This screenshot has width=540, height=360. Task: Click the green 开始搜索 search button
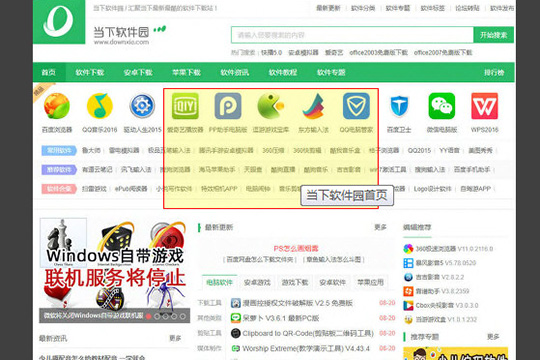click(x=494, y=35)
